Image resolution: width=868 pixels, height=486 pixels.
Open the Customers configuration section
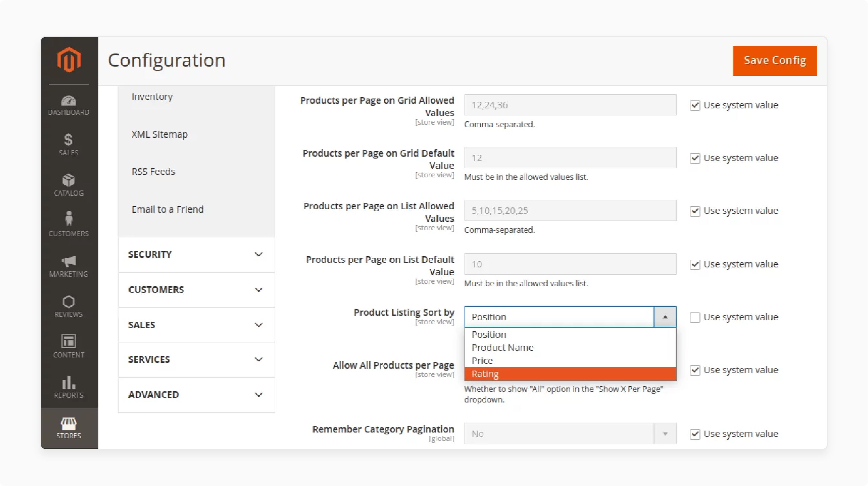pos(195,289)
